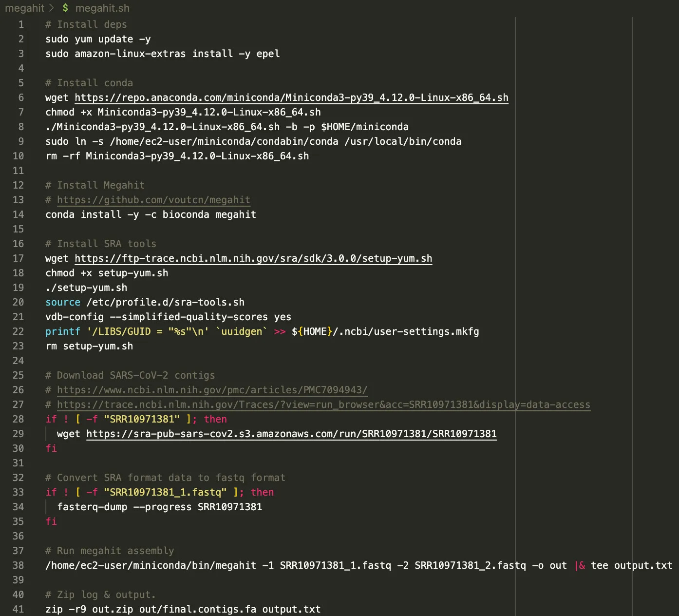Click line number 38 in gutter
679x616 pixels.
[18, 565]
